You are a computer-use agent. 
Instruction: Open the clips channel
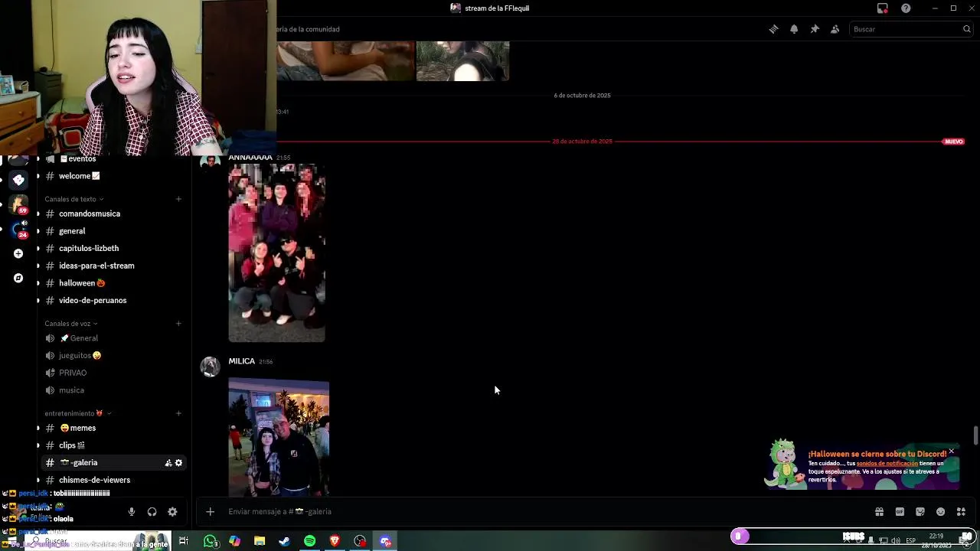pos(113,445)
